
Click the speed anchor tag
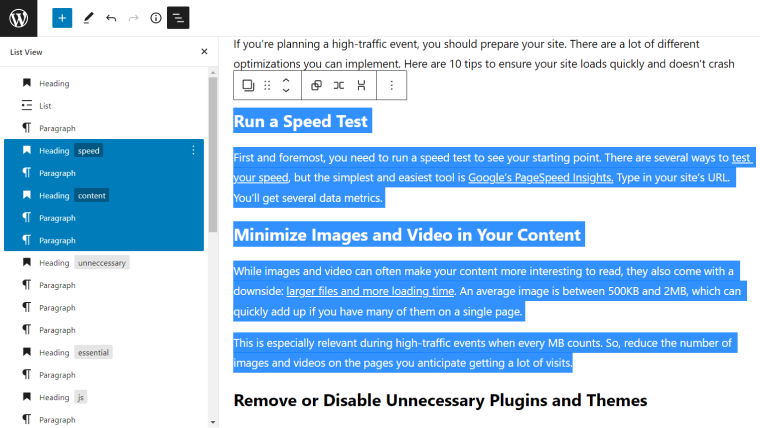tap(88, 150)
